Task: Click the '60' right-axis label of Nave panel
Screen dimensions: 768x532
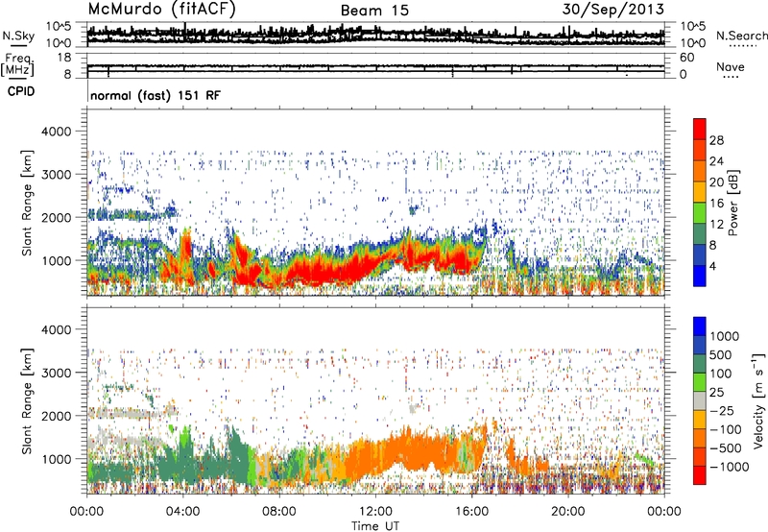Action: pos(686,58)
